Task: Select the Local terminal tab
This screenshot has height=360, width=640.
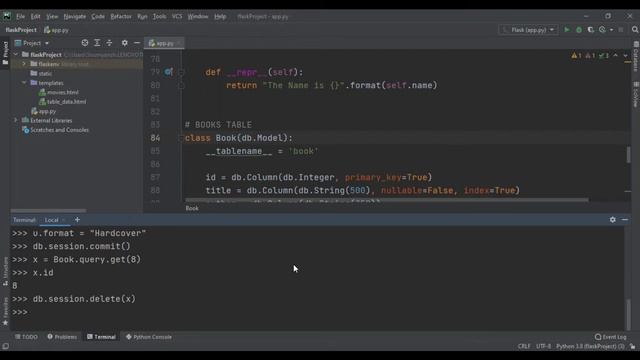Action: click(x=52, y=220)
